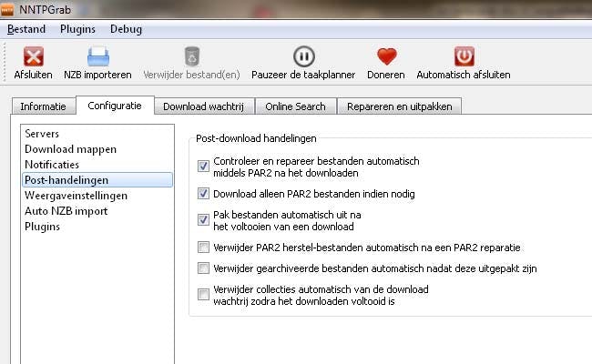592x364 pixels.
Task: Open the Debug menu
Action: point(126,29)
